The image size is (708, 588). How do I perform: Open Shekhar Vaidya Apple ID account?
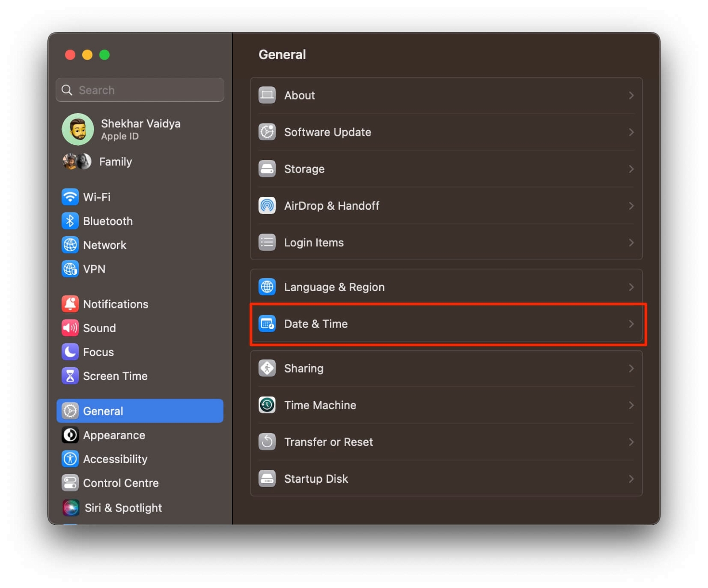(x=140, y=129)
